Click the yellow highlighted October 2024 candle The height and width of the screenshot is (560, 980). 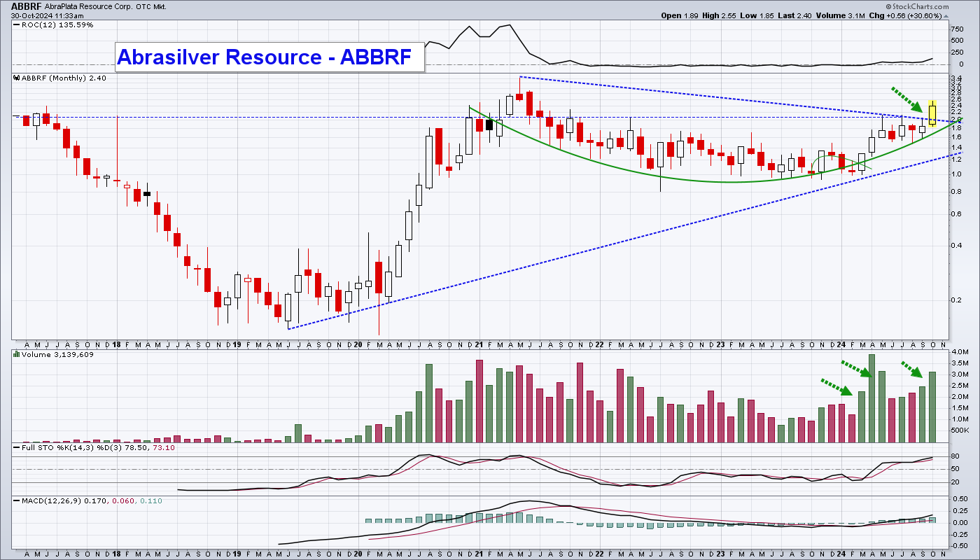click(x=932, y=114)
